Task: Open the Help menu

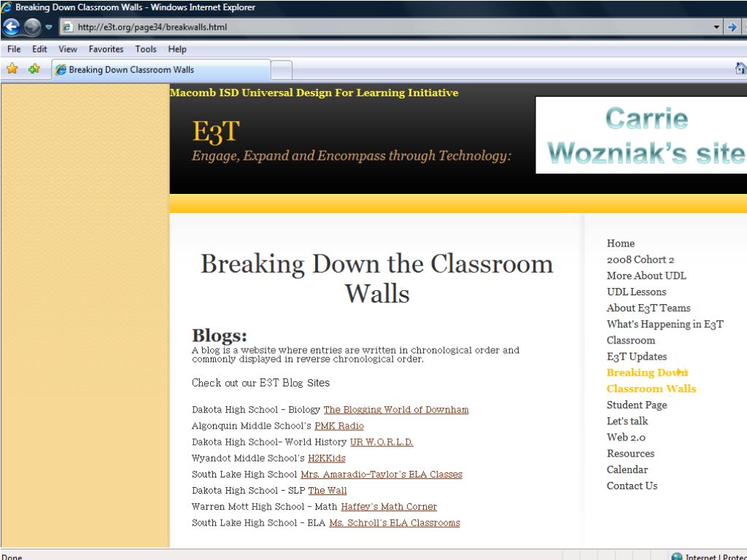Action: point(177,49)
